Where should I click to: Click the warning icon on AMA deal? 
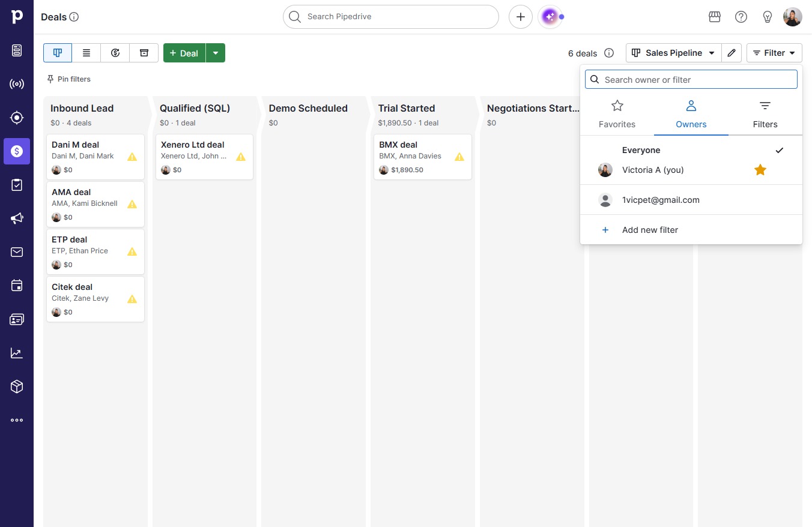click(x=132, y=204)
